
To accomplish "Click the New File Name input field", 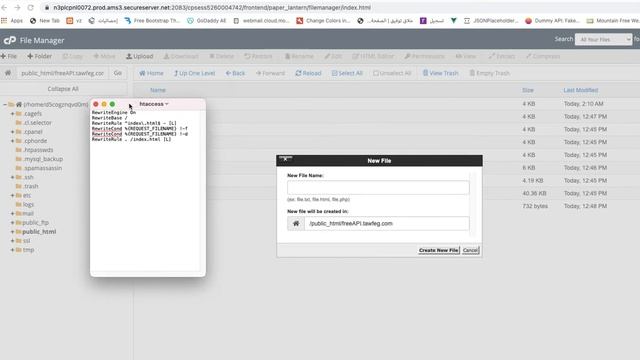I will tap(378, 188).
